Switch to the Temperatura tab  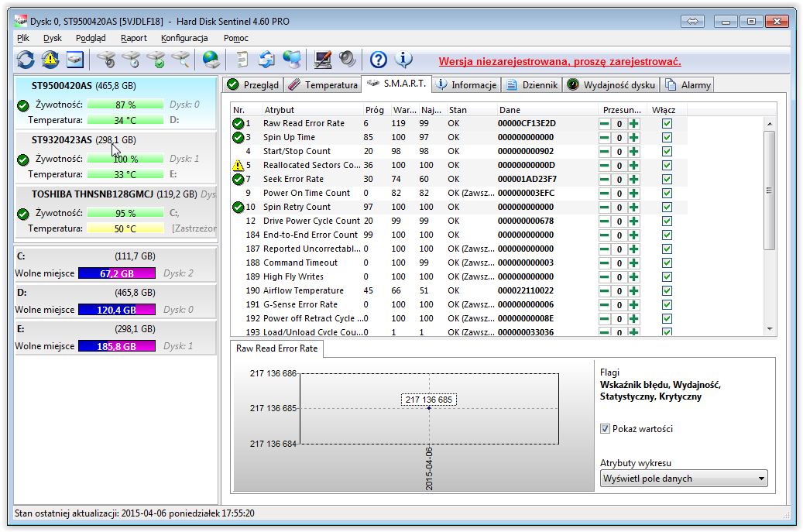[323, 84]
